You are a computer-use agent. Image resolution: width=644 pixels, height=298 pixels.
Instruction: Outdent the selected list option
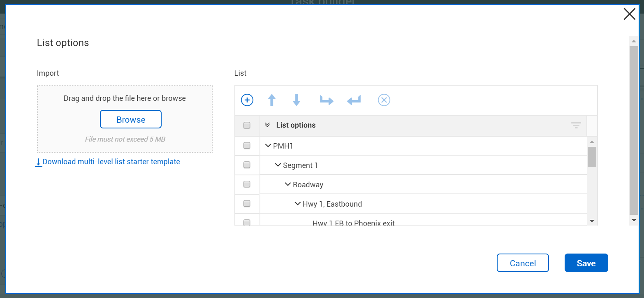coord(354,100)
